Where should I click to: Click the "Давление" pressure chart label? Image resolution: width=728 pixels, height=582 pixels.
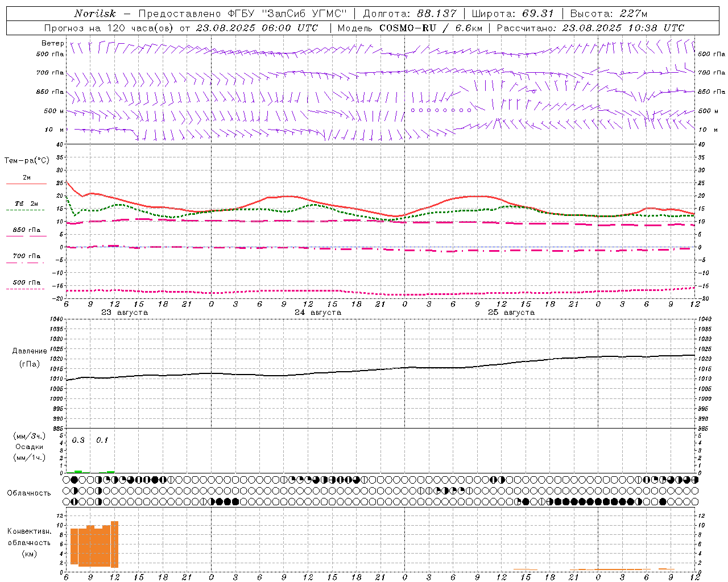(x=30, y=351)
